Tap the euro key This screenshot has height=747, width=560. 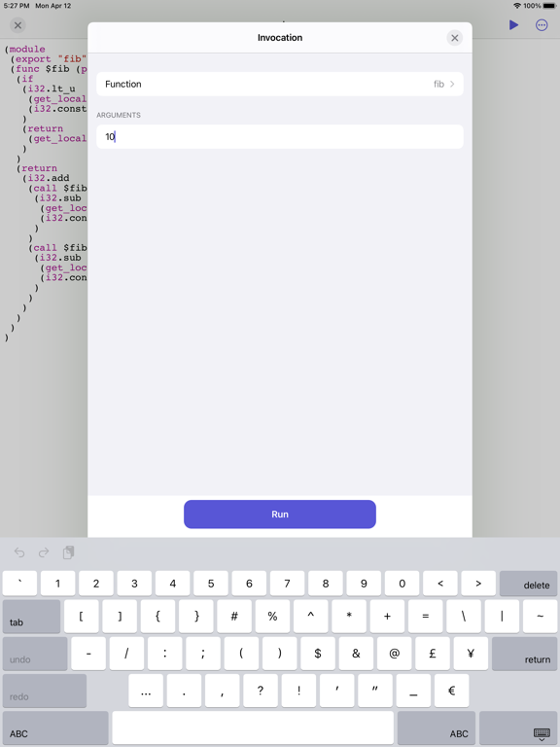451,691
